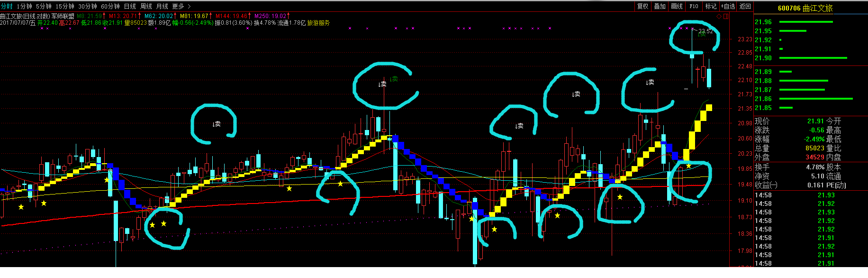Click the 23.52 high price flag

tap(705, 31)
